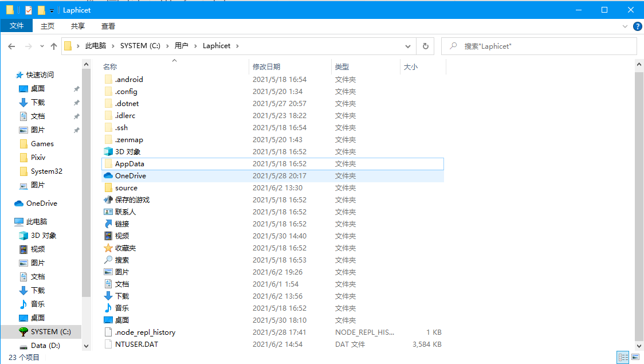Open the 文件 ribbon tab
The image size is (644, 364).
(17, 26)
